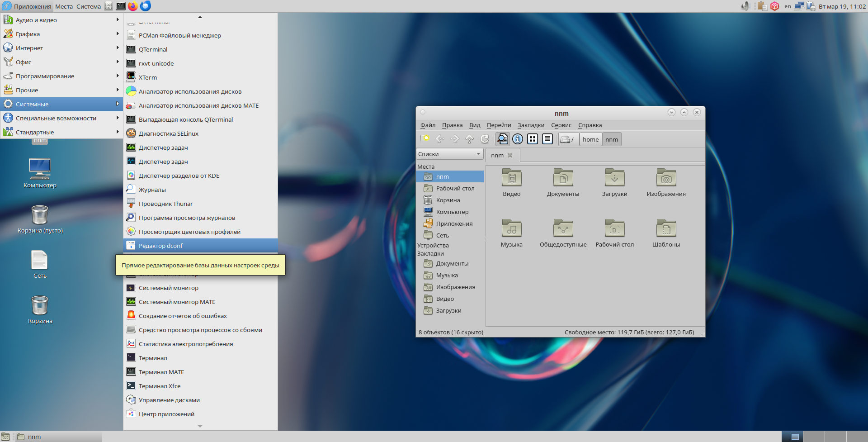The image size is (868, 442).
Task: Open the Сервис menu
Action: tap(561, 125)
